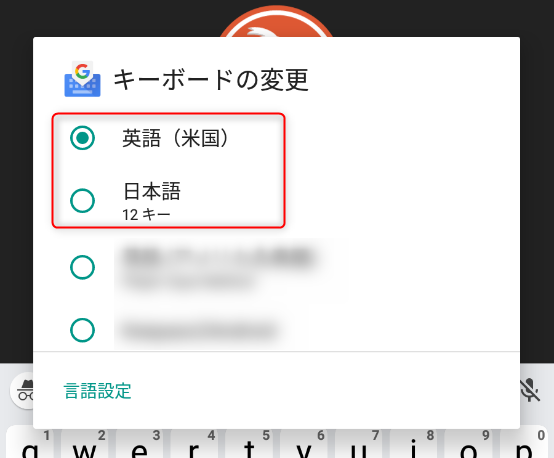Tap the i key on keyboard
This screenshot has width=554, height=458.
(413, 444)
